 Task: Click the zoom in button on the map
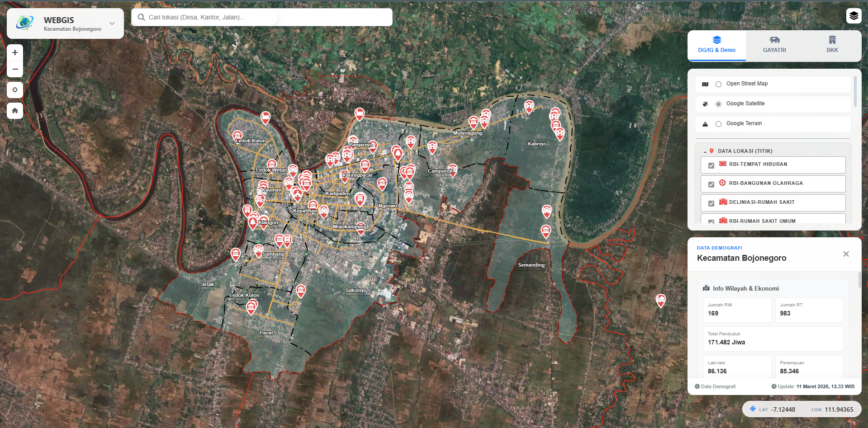tap(15, 52)
